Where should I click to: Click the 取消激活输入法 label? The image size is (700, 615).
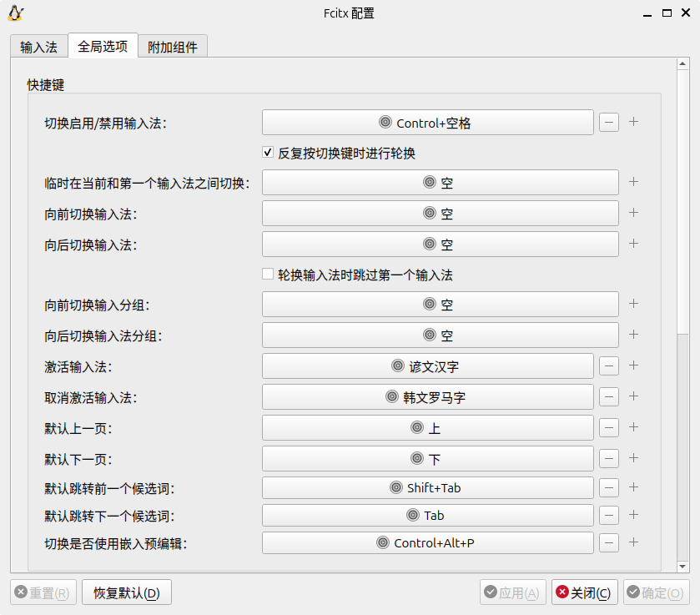pyautogui.click(x=91, y=397)
